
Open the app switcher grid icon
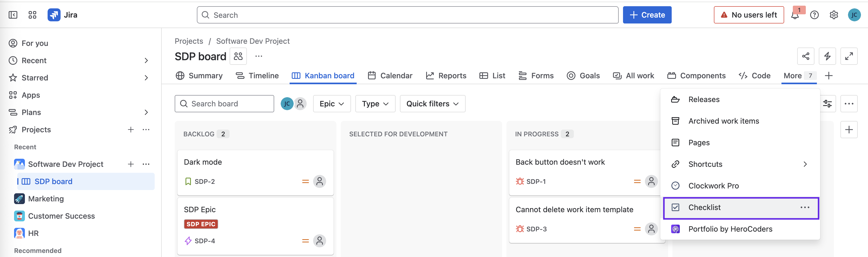click(32, 15)
